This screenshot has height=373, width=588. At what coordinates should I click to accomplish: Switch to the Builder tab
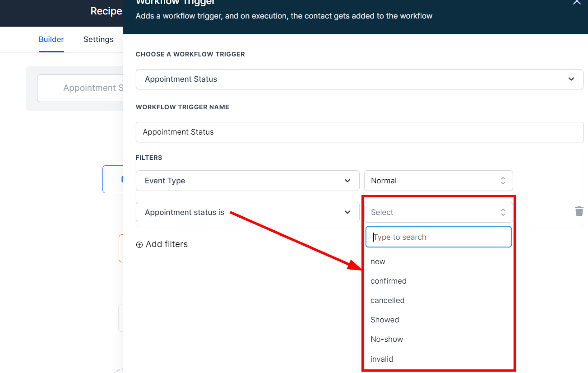(x=51, y=39)
